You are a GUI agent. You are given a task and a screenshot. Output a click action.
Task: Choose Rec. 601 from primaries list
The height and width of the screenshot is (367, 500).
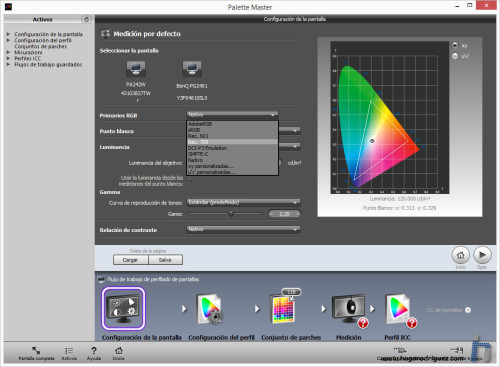pyautogui.click(x=232, y=136)
